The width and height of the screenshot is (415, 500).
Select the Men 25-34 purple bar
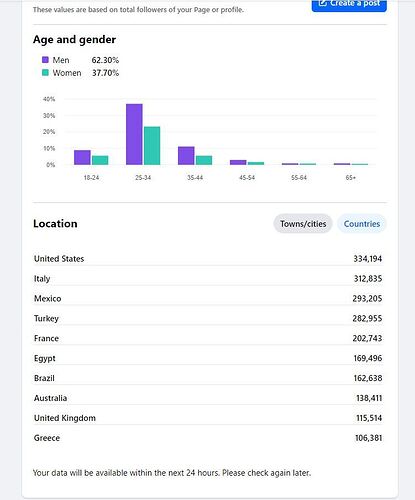134,134
